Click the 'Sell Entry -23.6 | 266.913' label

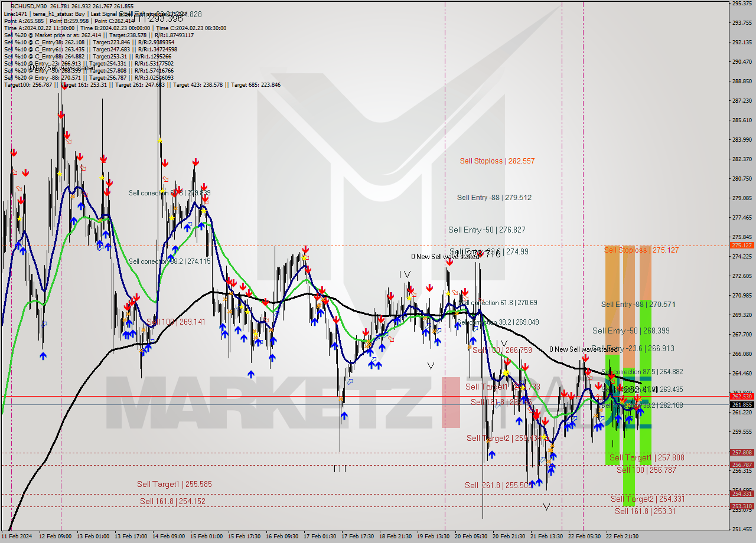point(633,348)
